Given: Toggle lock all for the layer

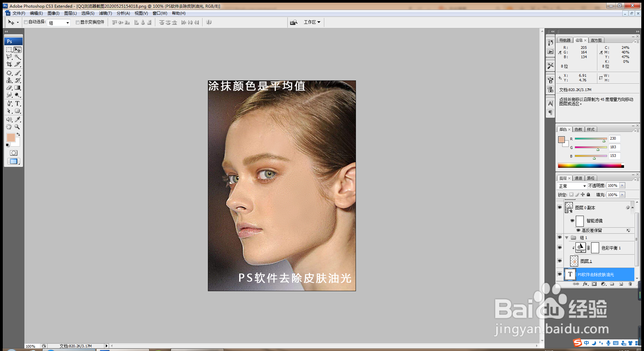Looking at the screenshot, I should 588,194.
